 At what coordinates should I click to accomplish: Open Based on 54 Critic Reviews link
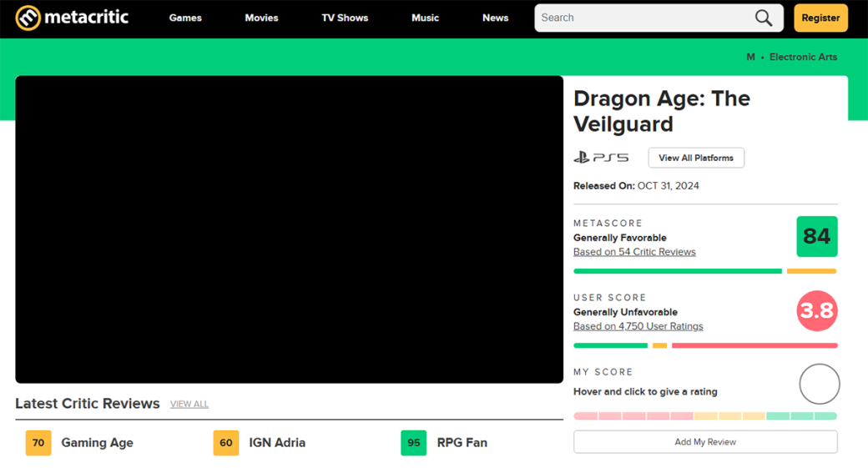click(634, 252)
